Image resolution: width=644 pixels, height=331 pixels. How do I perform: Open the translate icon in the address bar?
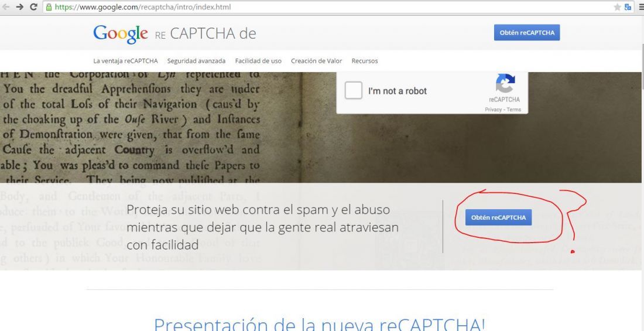coord(628,7)
